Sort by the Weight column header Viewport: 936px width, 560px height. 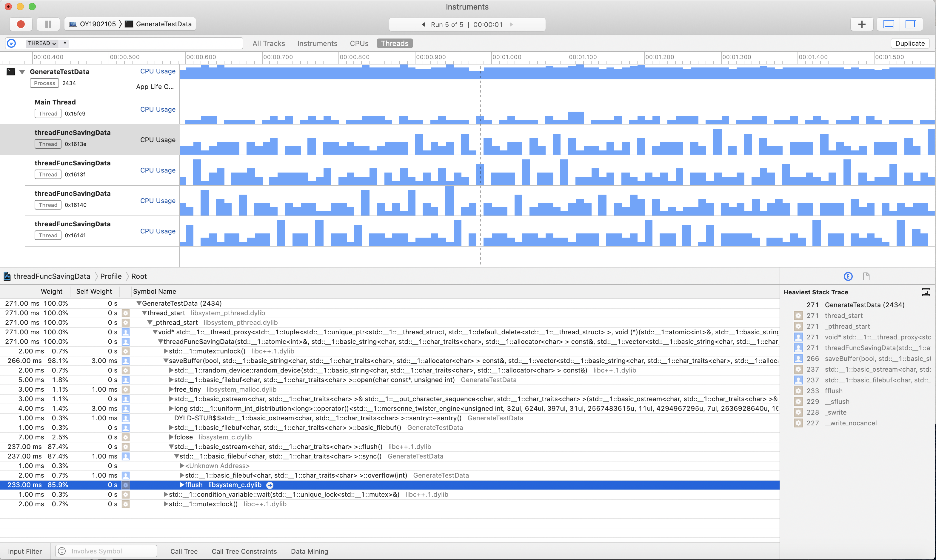52,291
